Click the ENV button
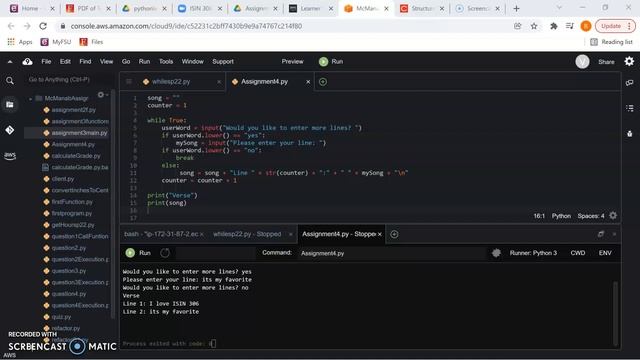This screenshot has width=640, height=360. [605, 253]
